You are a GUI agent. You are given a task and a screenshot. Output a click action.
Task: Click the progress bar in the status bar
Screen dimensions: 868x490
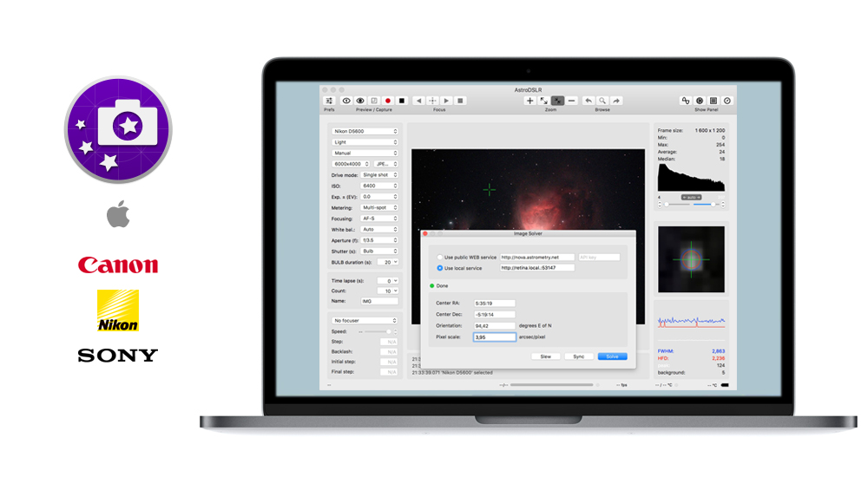click(x=552, y=385)
